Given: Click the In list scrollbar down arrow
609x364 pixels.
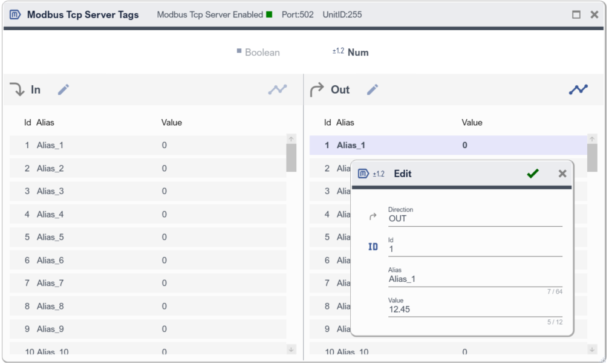Looking at the screenshot, I should pos(291,349).
